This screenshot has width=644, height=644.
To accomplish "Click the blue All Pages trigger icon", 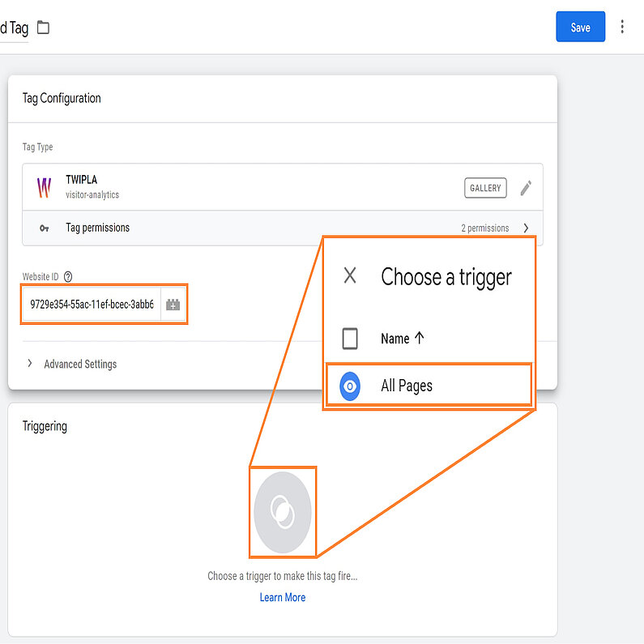I will tap(350, 386).
